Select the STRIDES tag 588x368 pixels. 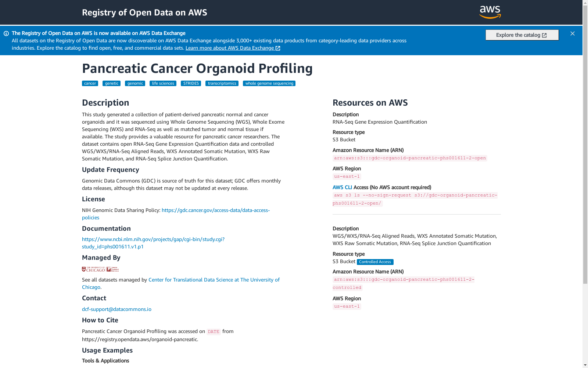191,84
